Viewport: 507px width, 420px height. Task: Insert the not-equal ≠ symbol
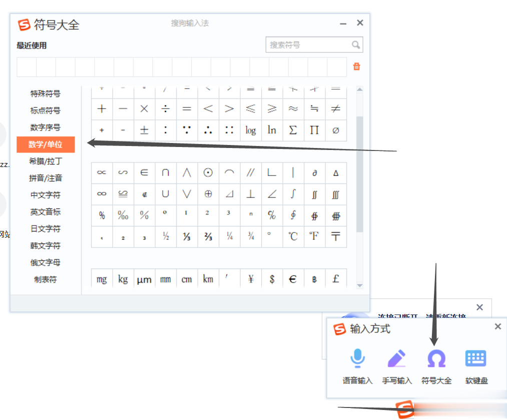(x=336, y=109)
